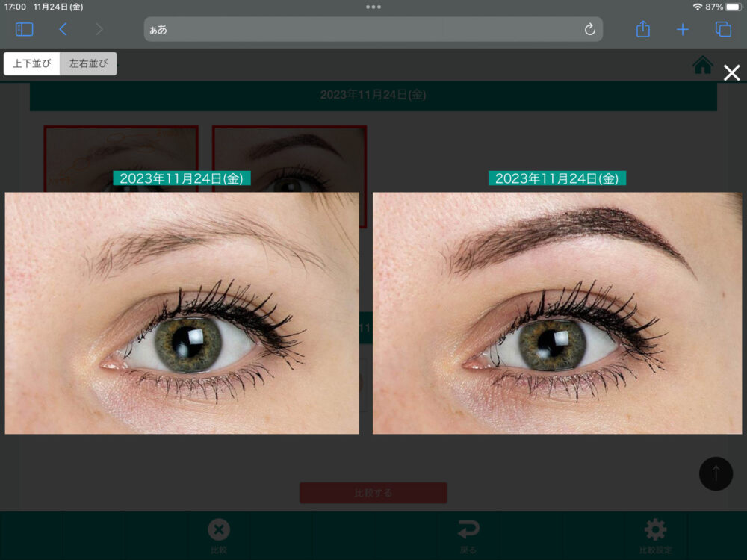Tap the left photo's date label
Screen dimensions: 747x560
tap(182, 178)
